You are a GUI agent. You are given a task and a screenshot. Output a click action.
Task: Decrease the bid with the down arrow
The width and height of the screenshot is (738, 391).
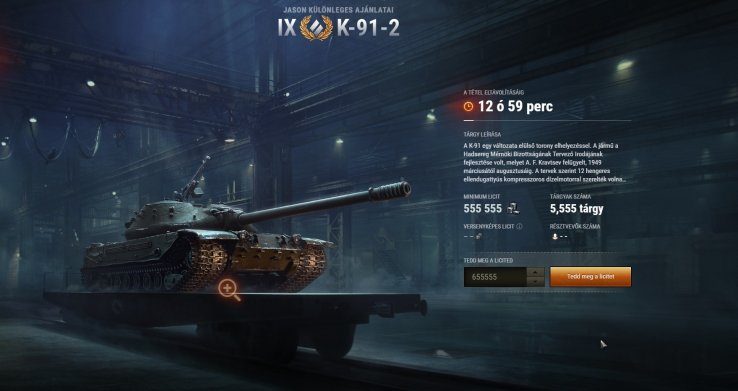pos(536,282)
